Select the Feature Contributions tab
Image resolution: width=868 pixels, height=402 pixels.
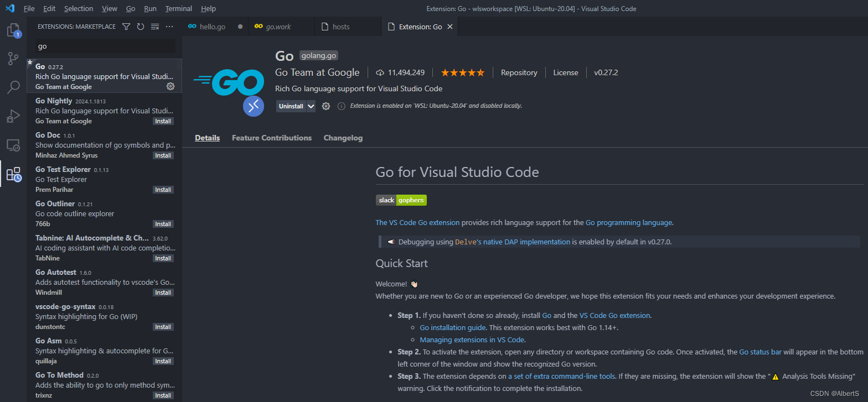(272, 138)
